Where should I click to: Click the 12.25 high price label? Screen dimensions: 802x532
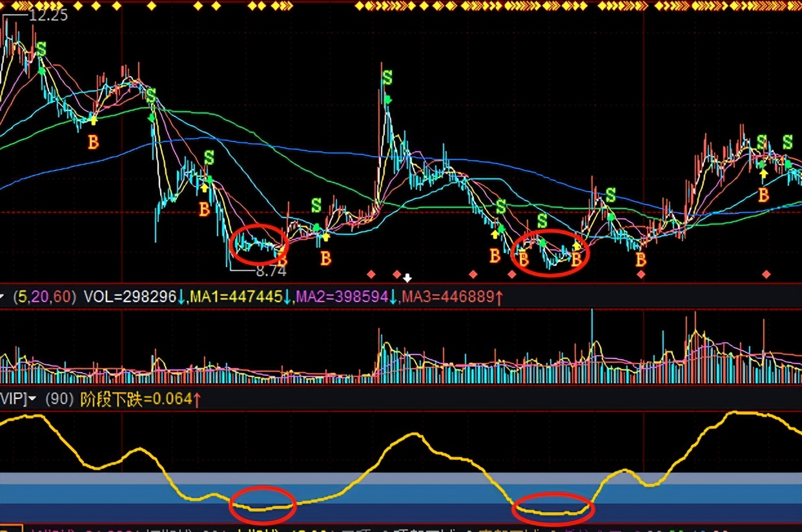pyautogui.click(x=48, y=15)
